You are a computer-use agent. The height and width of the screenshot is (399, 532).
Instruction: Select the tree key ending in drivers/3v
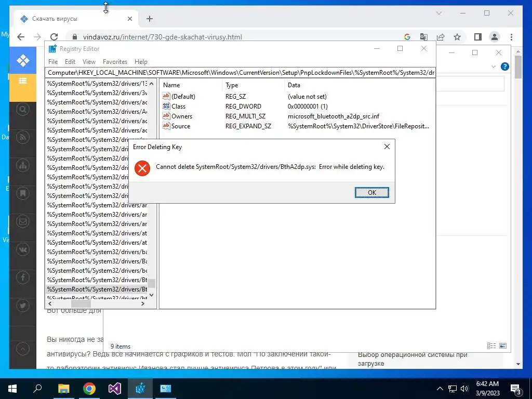(97, 93)
